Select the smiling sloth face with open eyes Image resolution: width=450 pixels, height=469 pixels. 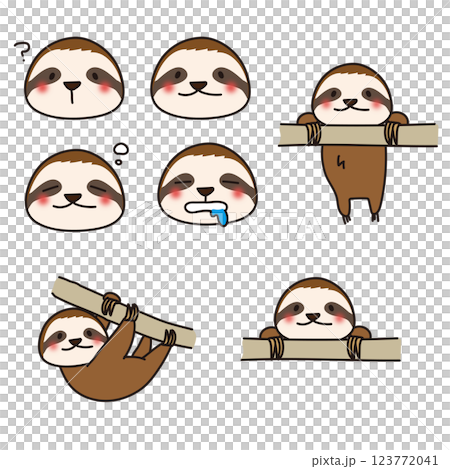click(200, 78)
